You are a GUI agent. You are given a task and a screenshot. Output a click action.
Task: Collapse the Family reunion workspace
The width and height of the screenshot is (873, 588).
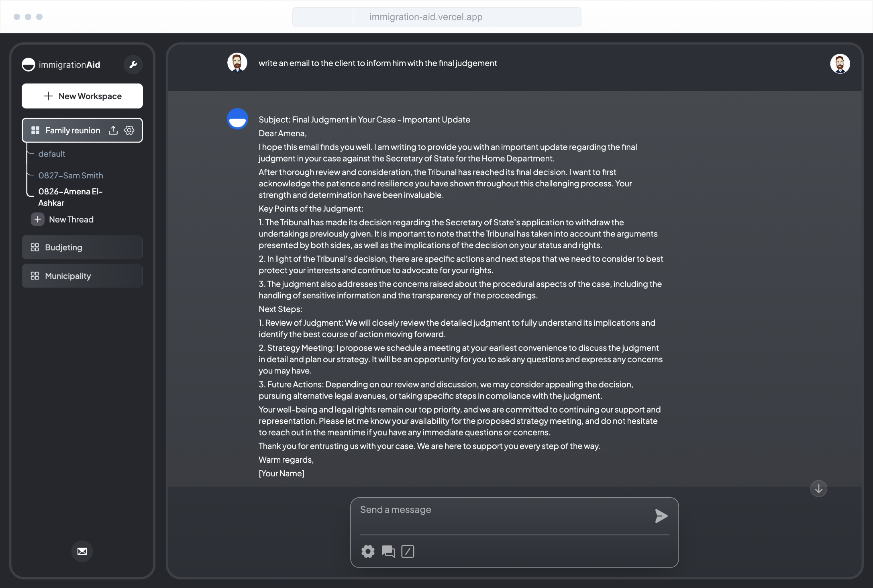(x=66, y=130)
